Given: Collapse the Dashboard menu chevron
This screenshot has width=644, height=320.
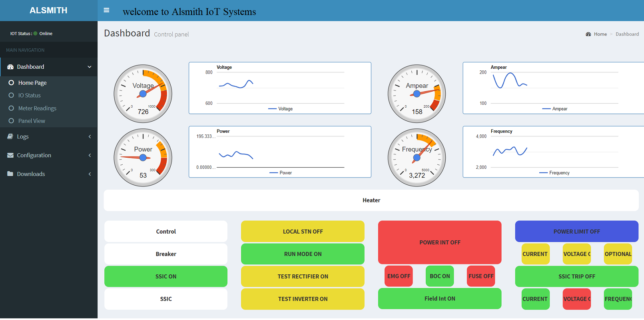Looking at the screenshot, I should coord(90,67).
